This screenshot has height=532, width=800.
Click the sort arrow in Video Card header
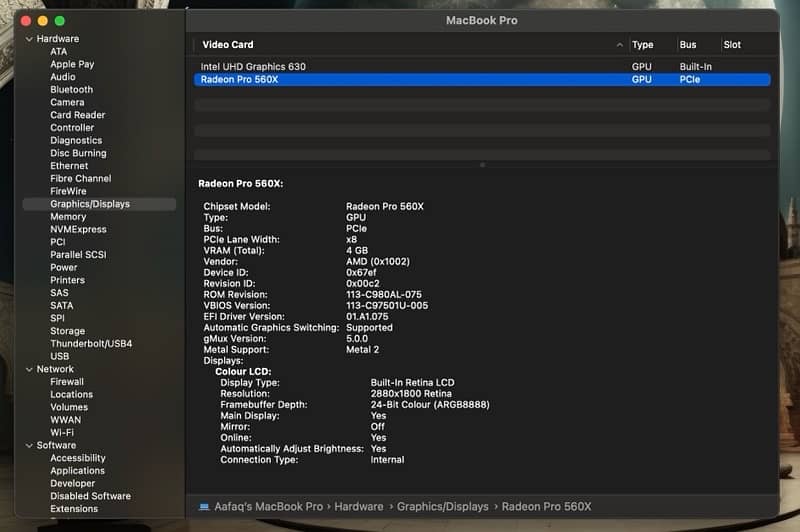(620, 45)
